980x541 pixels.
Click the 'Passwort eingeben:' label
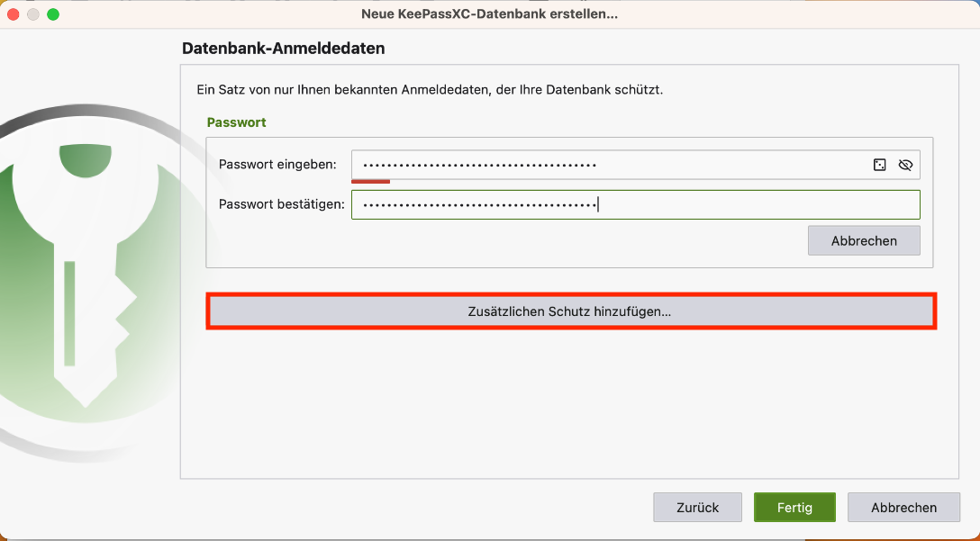(x=277, y=165)
